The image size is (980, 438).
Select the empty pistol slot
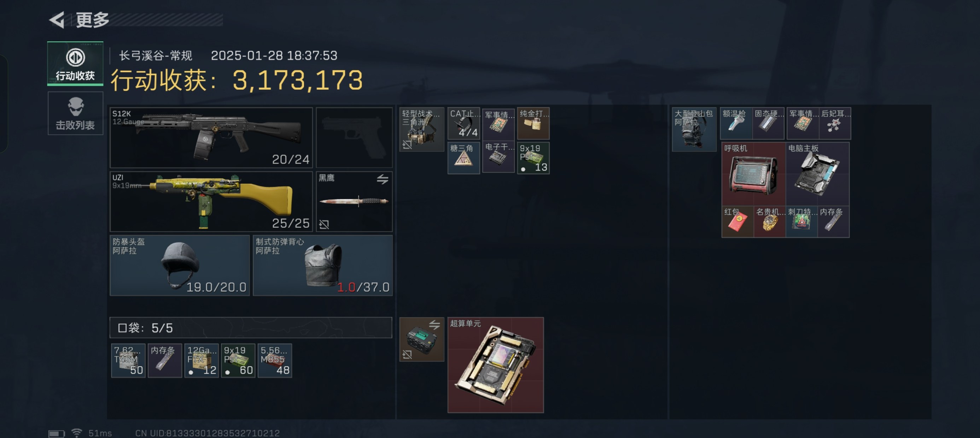tap(354, 138)
